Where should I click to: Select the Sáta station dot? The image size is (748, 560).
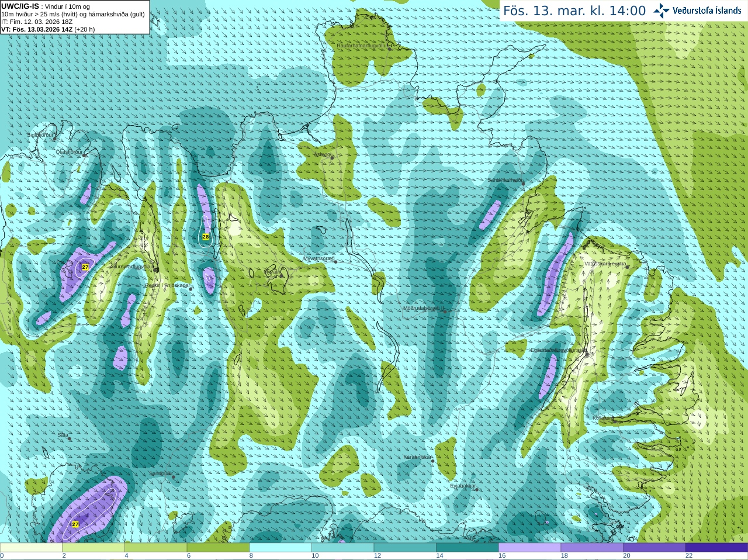click(x=70, y=439)
